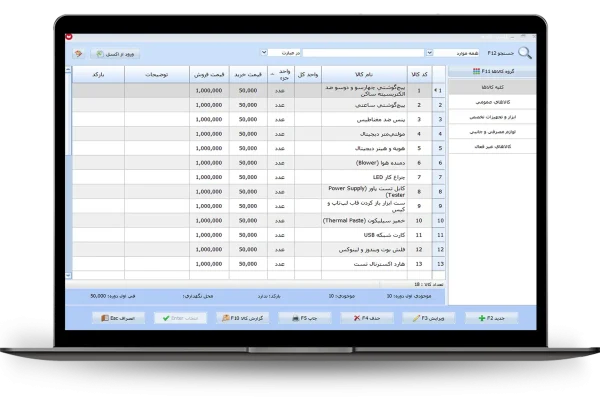Open the 'در عبارت' match type dropdown
Image resolution: width=600 pixels, height=400 pixels.
[264, 52]
